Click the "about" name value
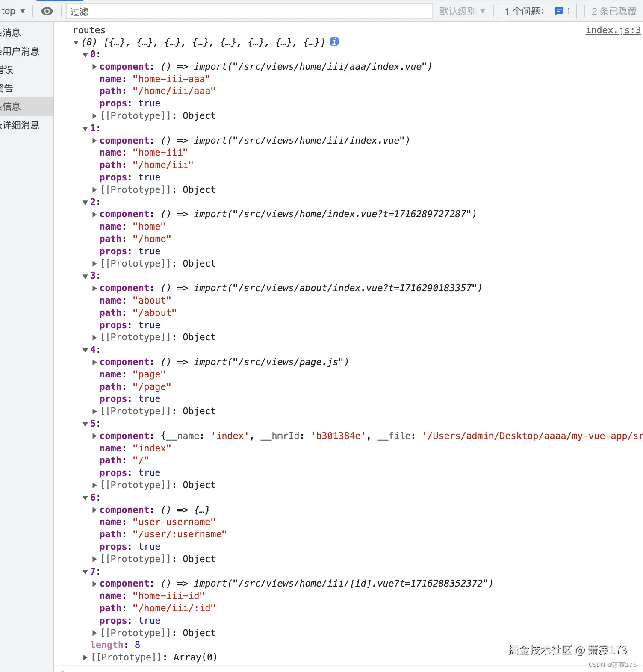643x672 pixels. [x=152, y=301]
